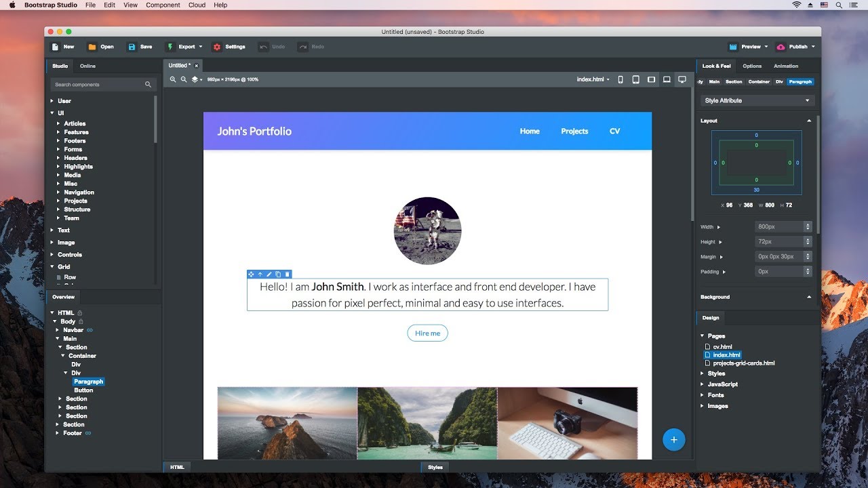Click the edit pencil icon on paragraph
Image resolution: width=868 pixels, height=488 pixels.
point(269,274)
